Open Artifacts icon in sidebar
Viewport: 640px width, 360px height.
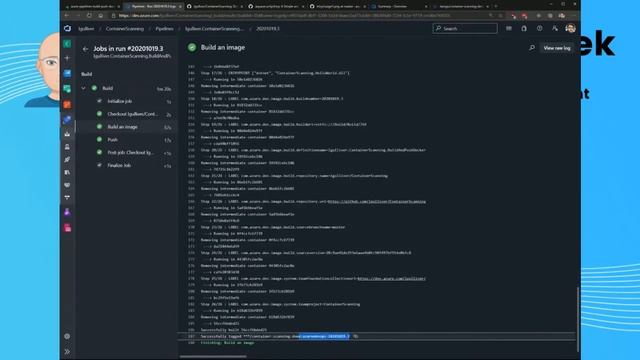(x=67, y=228)
